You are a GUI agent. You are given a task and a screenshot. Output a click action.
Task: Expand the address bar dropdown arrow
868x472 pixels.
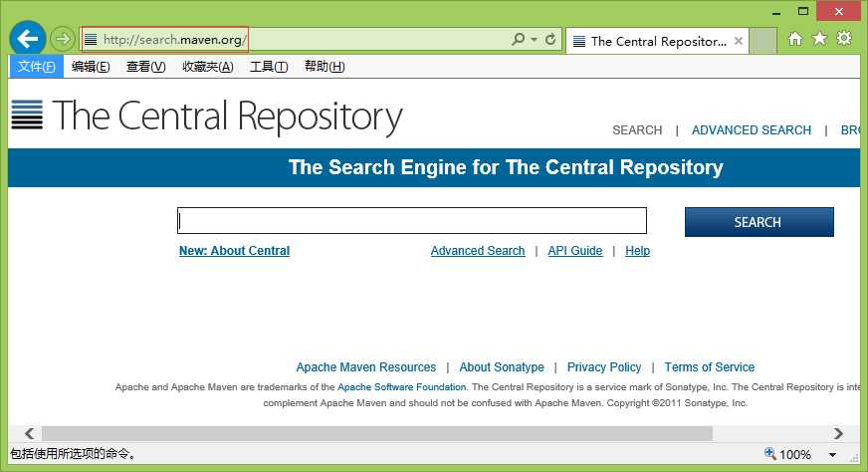[x=535, y=40]
